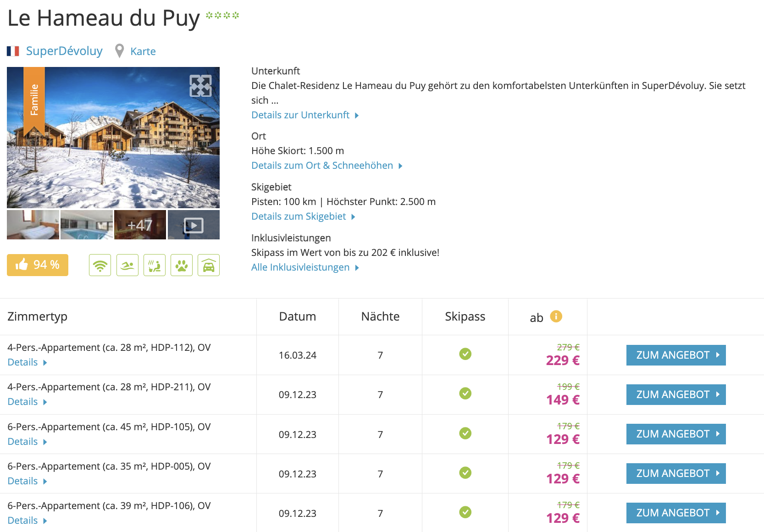The image size is (764, 532).
Task: Click the 16.03.24 date cell
Action: click(x=298, y=355)
